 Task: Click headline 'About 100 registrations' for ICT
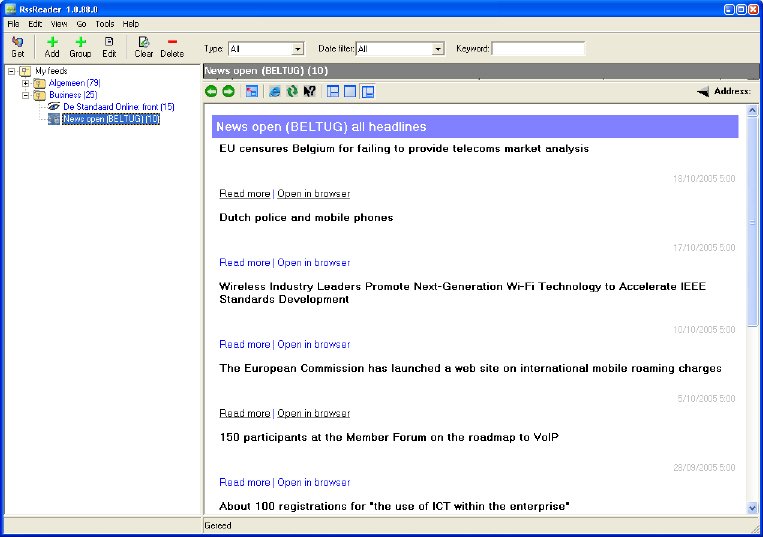(x=394, y=506)
